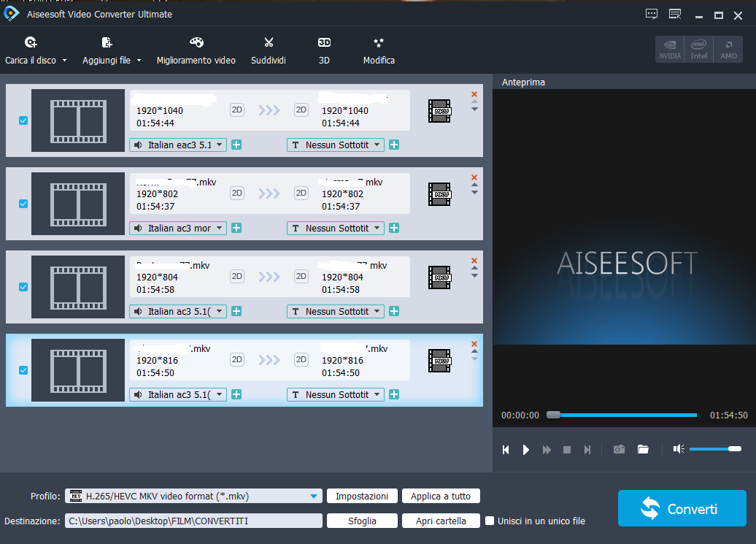Toggle output 2D mode for the 1920*1040 file
The height and width of the screenshot is (544, 756).
point(301,110)
